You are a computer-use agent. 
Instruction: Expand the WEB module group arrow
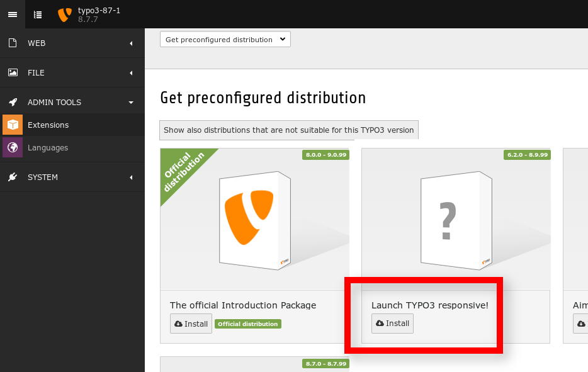131,43
